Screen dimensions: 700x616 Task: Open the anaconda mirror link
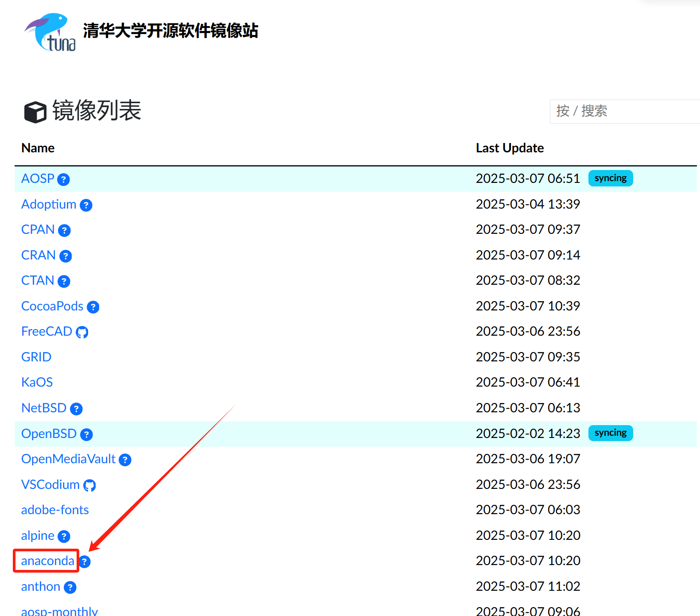click(x=48, y=561)
